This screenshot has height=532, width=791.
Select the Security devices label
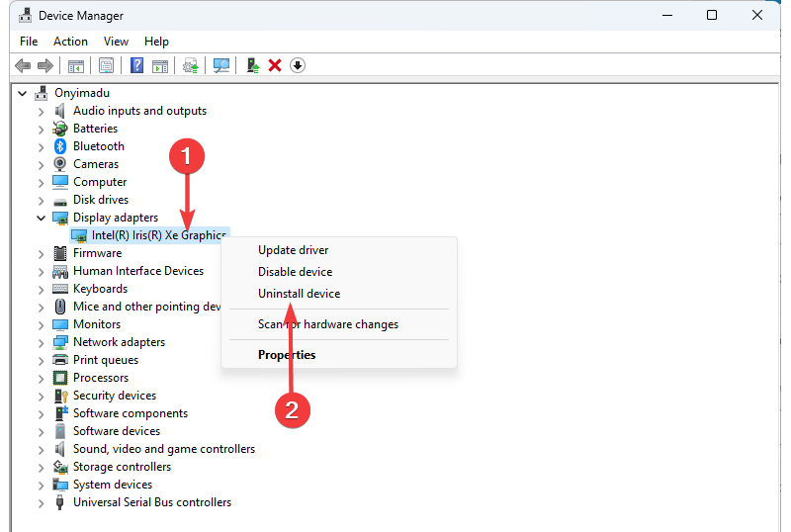115,396
